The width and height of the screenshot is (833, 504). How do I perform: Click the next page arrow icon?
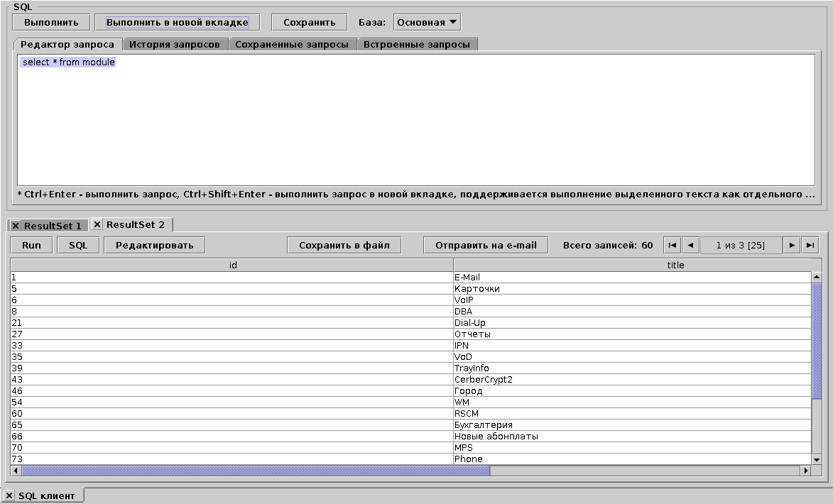793,244
